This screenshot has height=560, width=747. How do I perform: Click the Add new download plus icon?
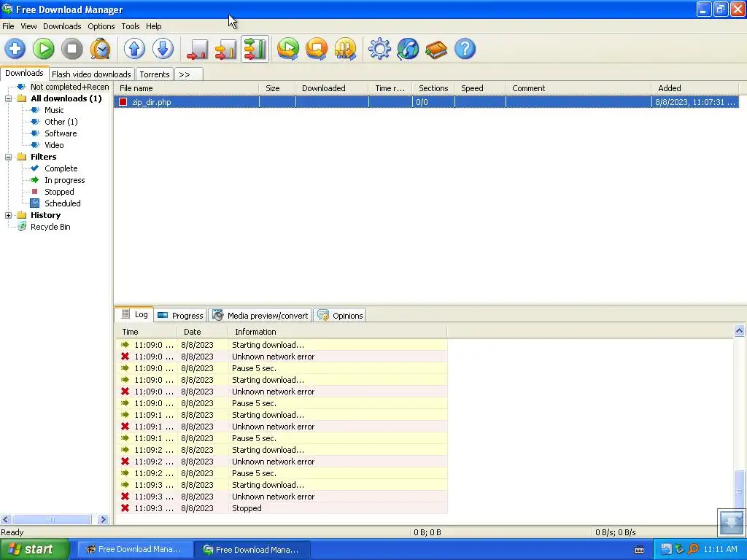[x=15, y=49]
